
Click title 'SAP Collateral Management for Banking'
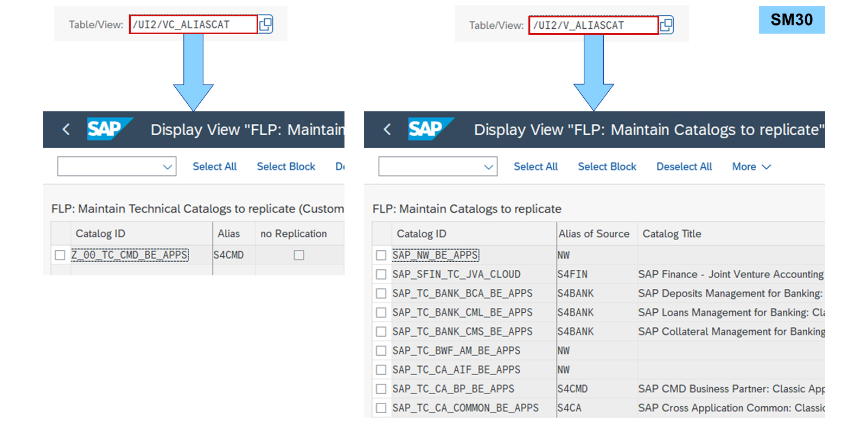point(731,331)
